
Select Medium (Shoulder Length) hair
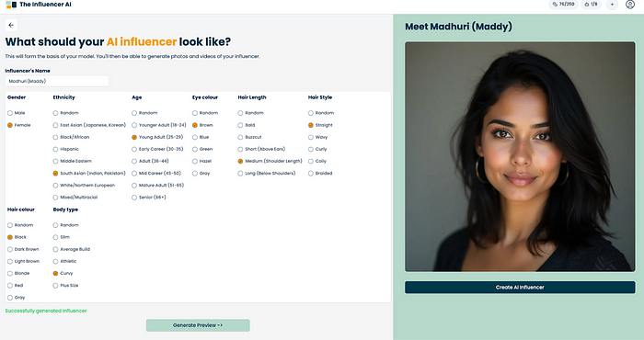point(270,161)
